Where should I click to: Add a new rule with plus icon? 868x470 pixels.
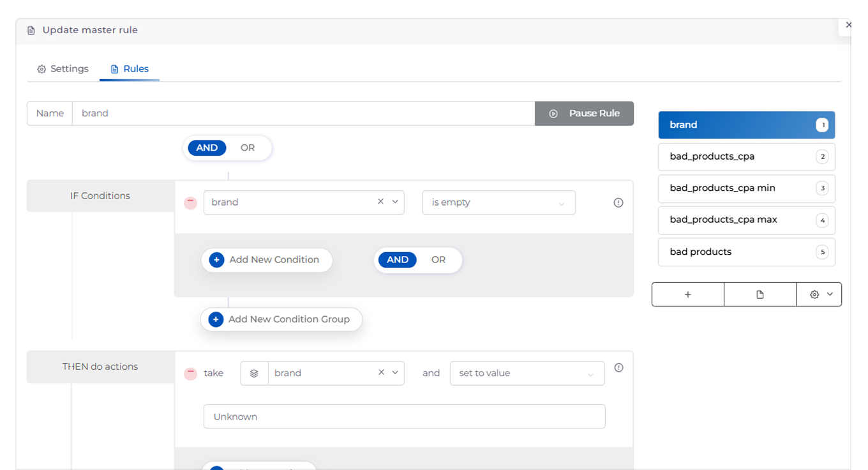(687, 294)
